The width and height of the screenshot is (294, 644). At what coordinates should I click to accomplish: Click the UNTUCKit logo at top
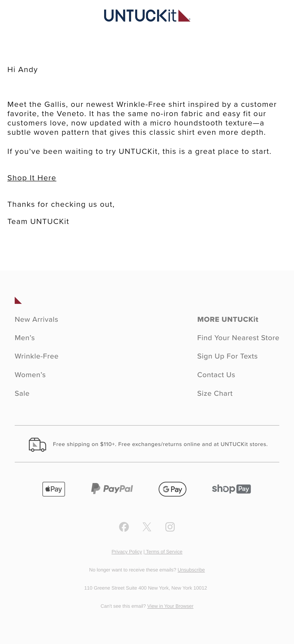147,15
